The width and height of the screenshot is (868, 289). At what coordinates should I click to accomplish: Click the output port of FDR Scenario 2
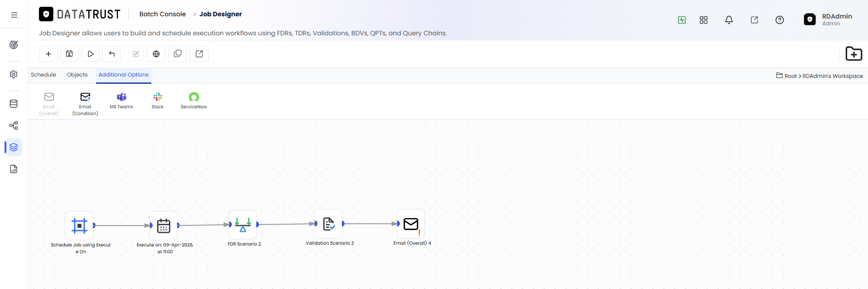pos(258,224)
